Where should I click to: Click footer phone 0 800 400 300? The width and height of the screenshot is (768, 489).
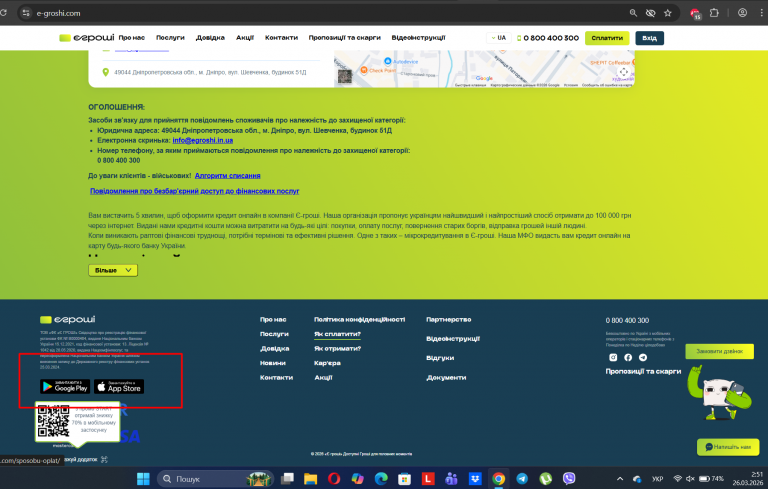coord(627,320)
